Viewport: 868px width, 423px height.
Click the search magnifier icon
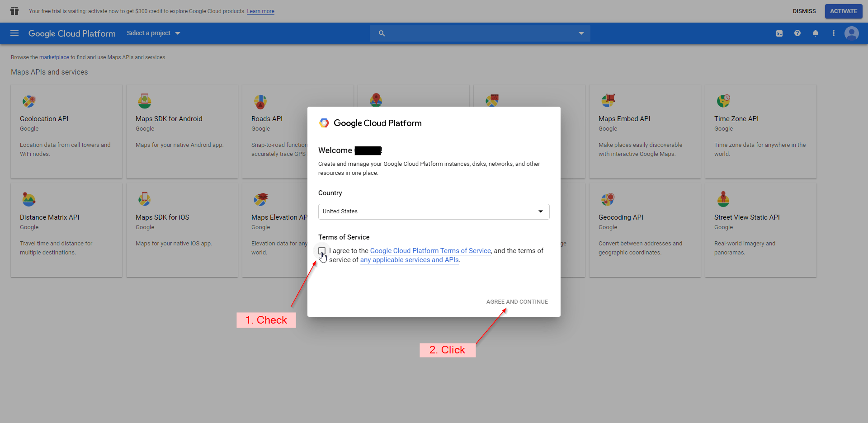pos(382,33)
